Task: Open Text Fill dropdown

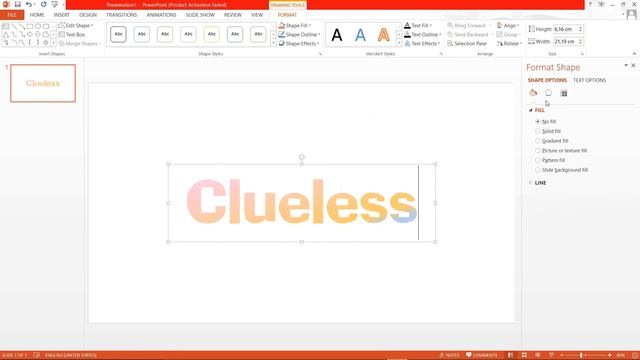Action: (x=418, y=25)
